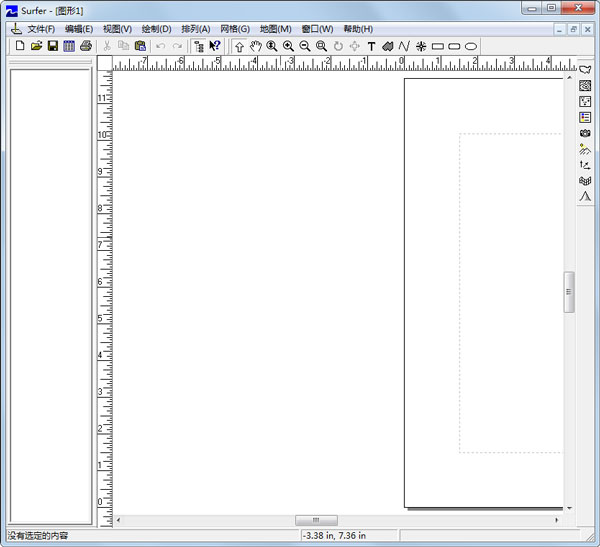Print the document via the printer icon

click(x=86, y=46)
